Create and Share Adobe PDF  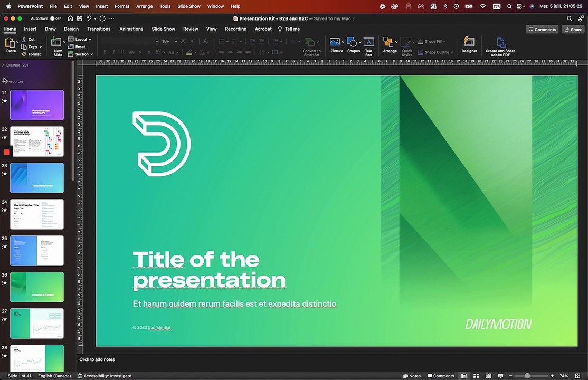[x=500, y=47]
